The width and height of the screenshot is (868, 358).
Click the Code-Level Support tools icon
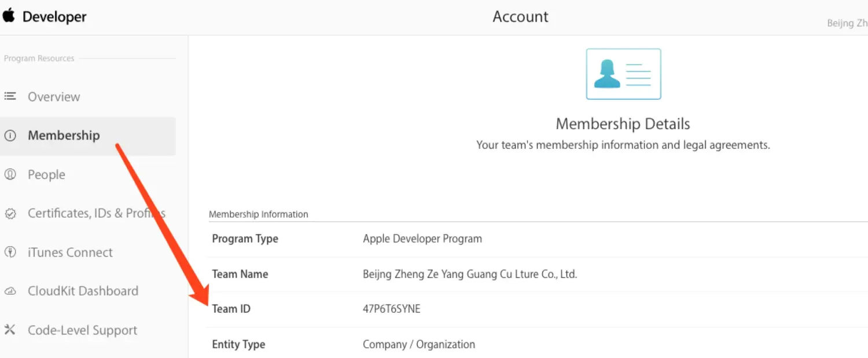point(10,330)
